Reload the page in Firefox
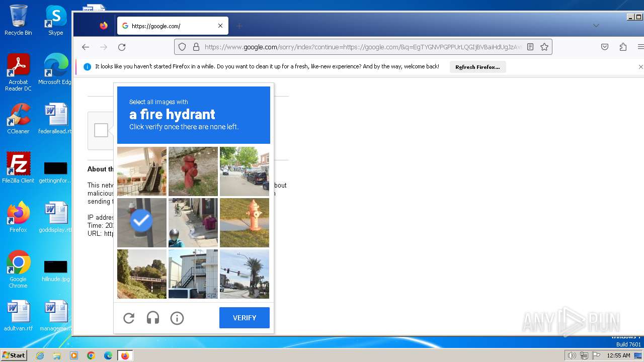The height and width of the screenshot is (362, 644). tap(122, 47)
